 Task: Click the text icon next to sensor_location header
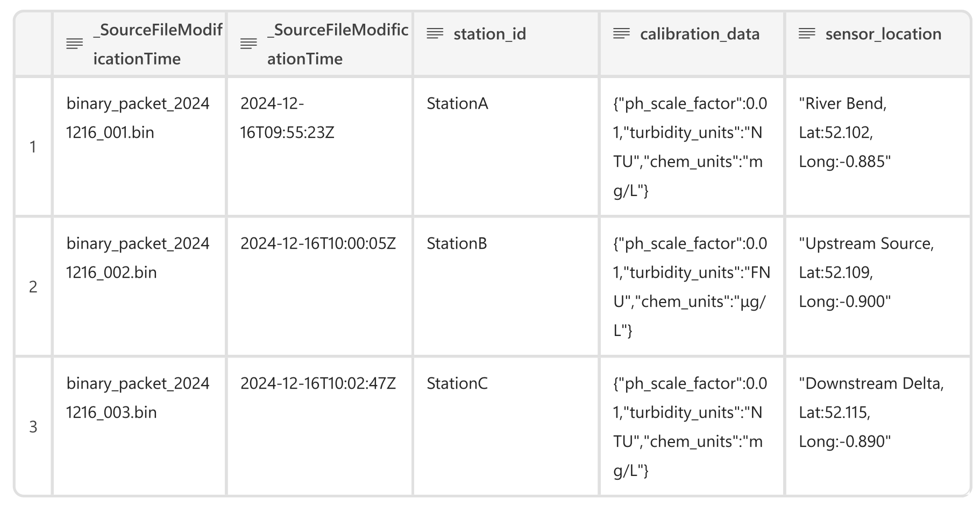point(806,34)
